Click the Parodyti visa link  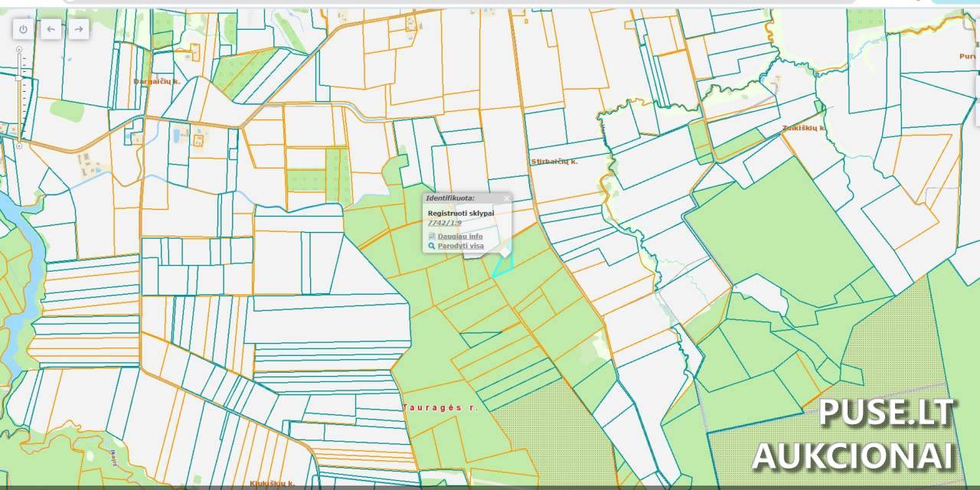coord(460,246)
